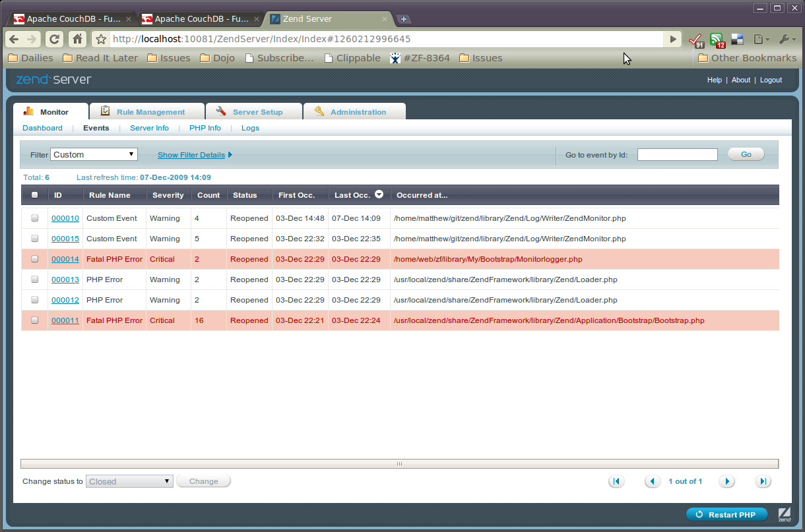Bookmark page using the star icon
This screenshot has width=805, height=532.
(101, 40)
